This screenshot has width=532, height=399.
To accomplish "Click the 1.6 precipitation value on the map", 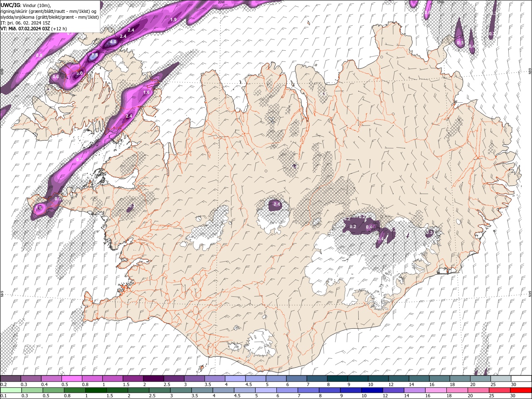I will [146, 92].
